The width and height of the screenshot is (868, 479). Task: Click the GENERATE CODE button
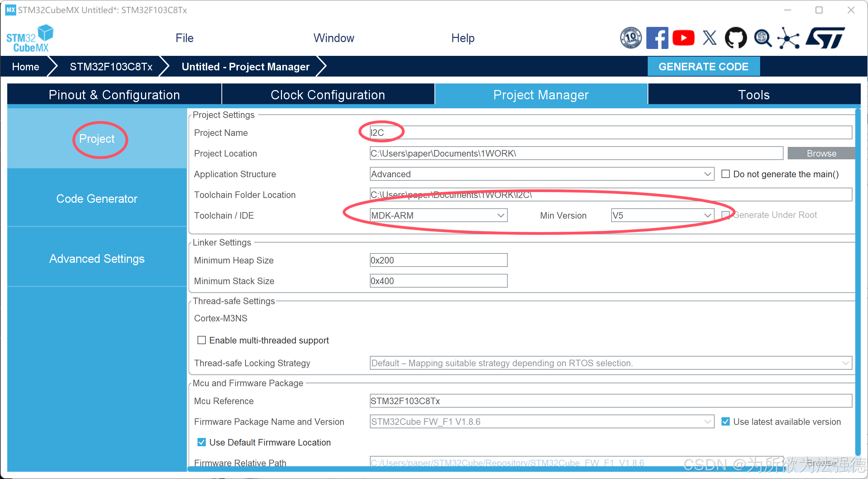(x=703, y=67)
